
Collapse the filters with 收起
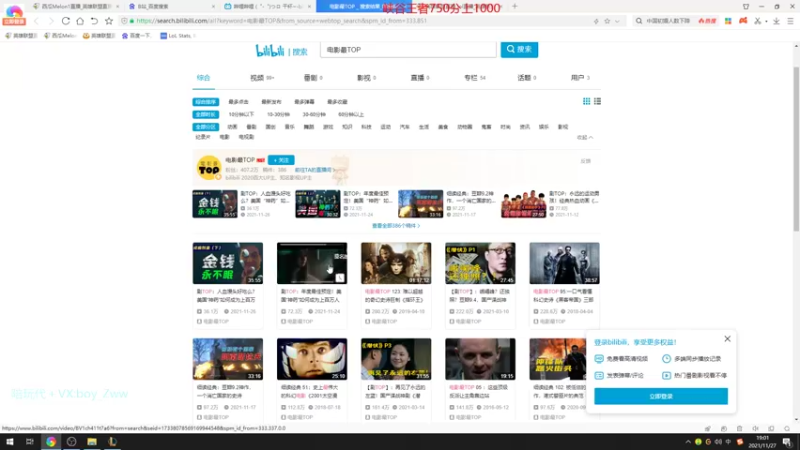[585, 137]
